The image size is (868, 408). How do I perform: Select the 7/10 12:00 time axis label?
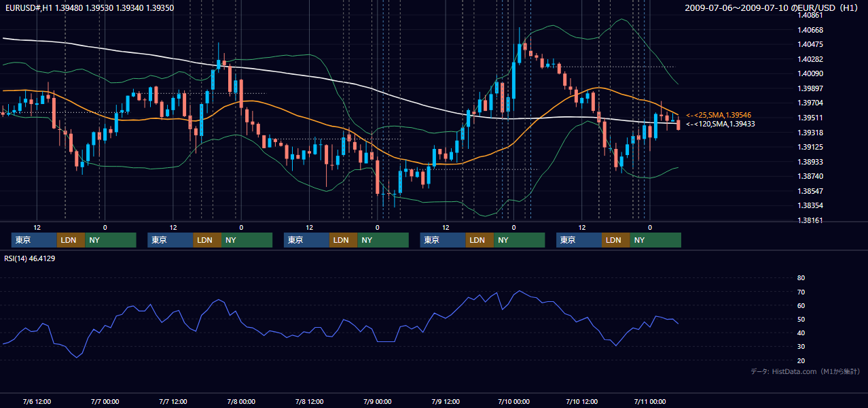click(581, 401)
